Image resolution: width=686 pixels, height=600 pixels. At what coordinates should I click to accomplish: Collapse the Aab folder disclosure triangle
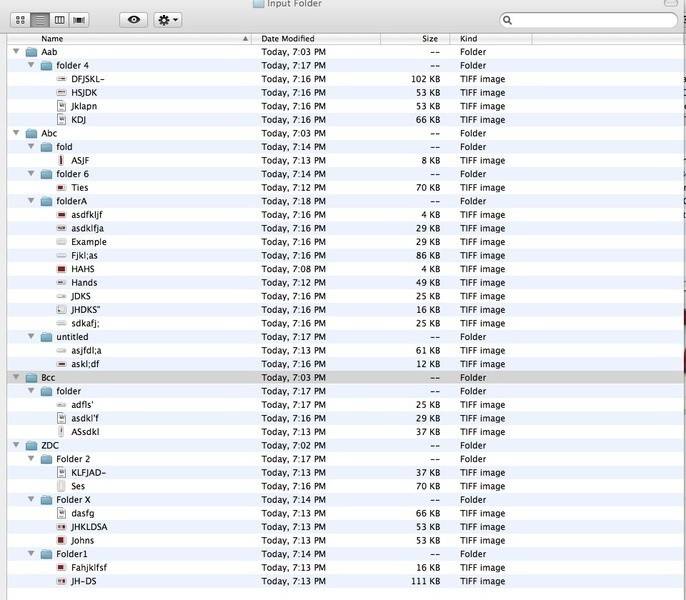16,52
